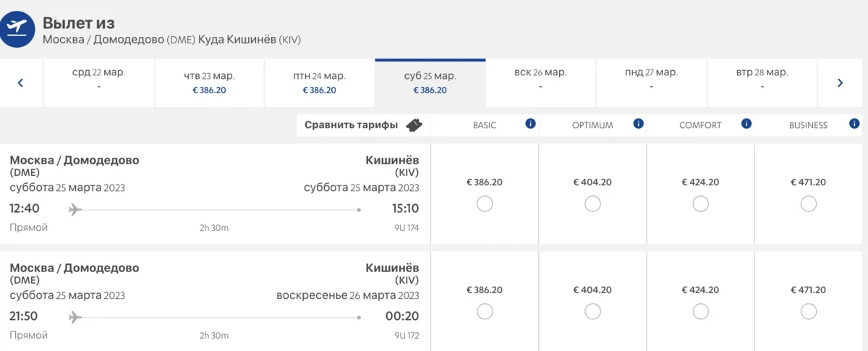
Task: Switch to Friday 24 March tab
Action: (x=319, y=83)
